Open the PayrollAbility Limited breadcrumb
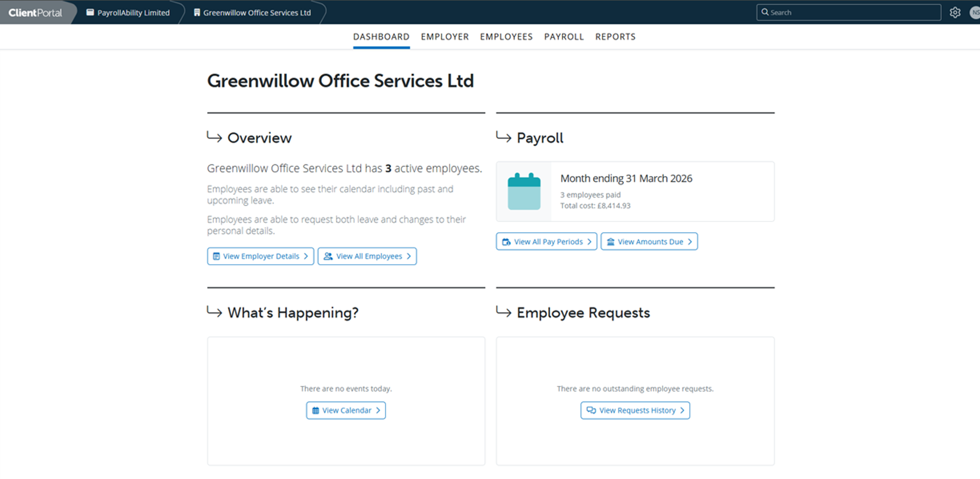The height and width of the screenshot is (479, 980). [x=128, y=12]
